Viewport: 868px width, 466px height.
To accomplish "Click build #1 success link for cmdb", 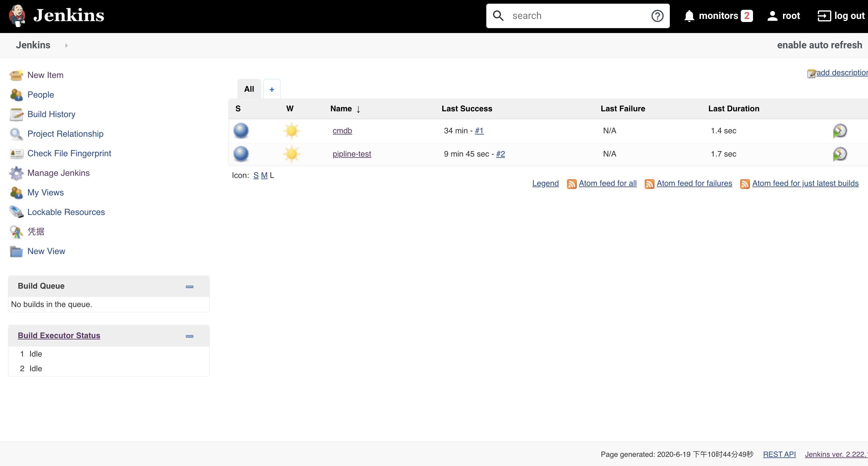I will click(479, 131).
